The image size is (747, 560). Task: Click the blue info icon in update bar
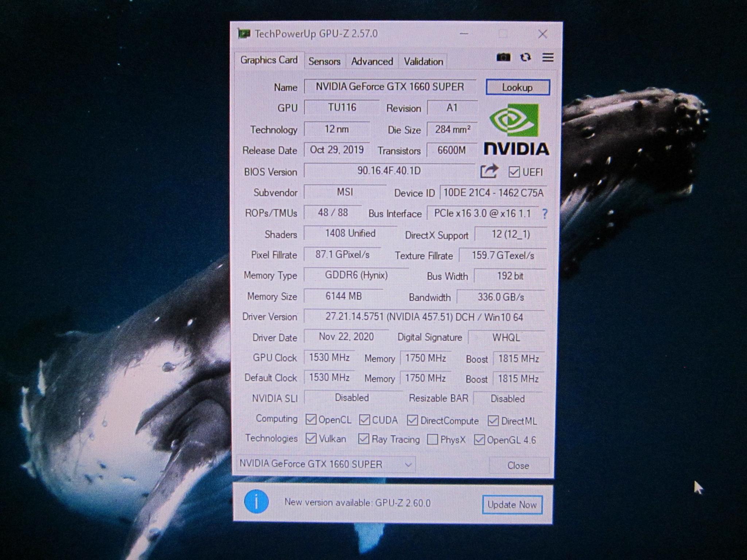click(x=256, y=501)
